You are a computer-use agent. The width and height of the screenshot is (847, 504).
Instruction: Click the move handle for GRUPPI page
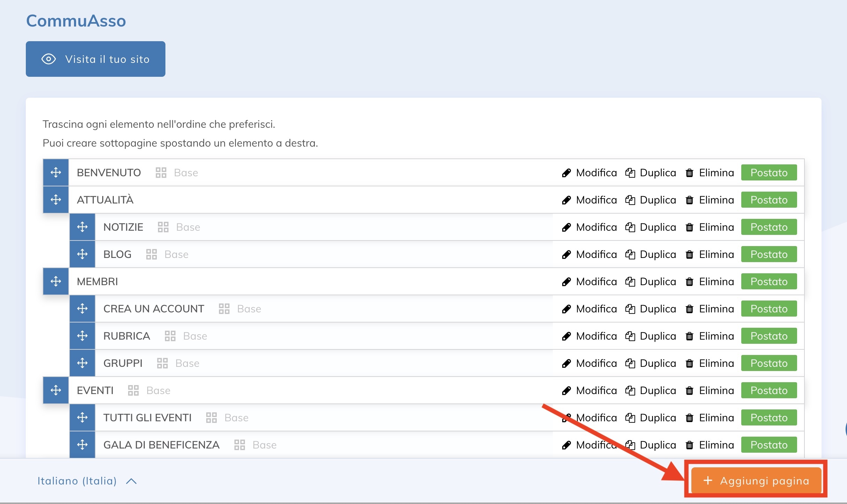[x=82, y=363]
